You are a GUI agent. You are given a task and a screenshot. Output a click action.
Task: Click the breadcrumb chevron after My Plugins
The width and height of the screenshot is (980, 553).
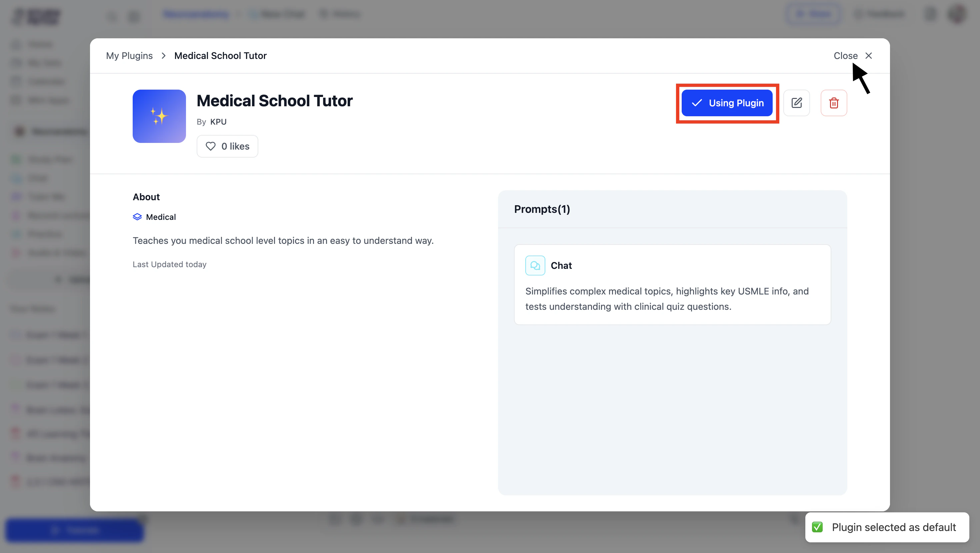[164, 56]
